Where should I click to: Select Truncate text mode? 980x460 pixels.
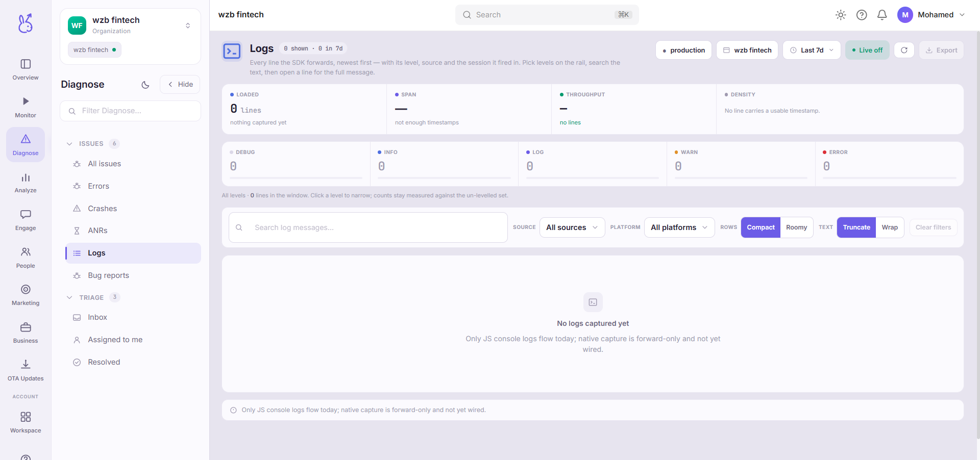(856, 227)
